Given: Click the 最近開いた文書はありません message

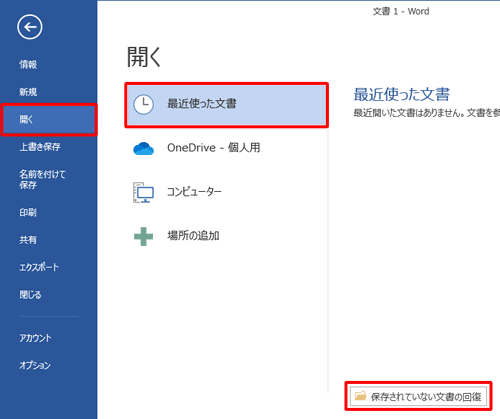Looking at the screenshot, I should pos(427,113).
